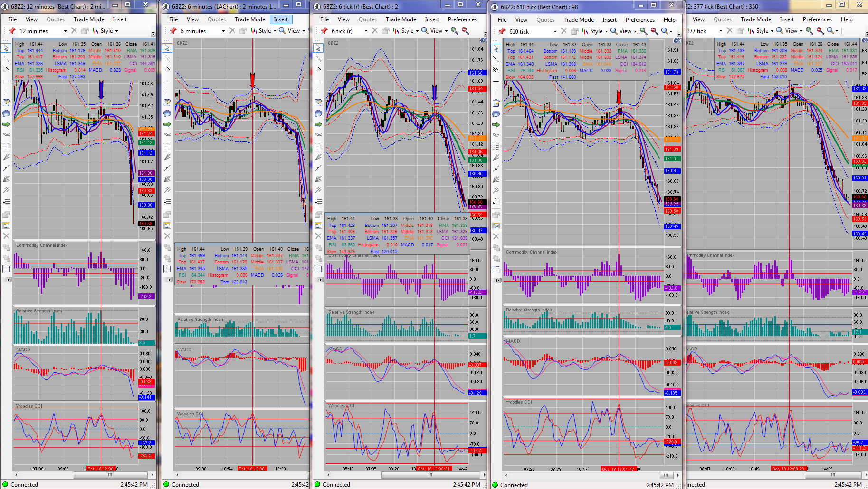Open the 610 tick period dropdown
868x489 pixels.
point(555,32)
